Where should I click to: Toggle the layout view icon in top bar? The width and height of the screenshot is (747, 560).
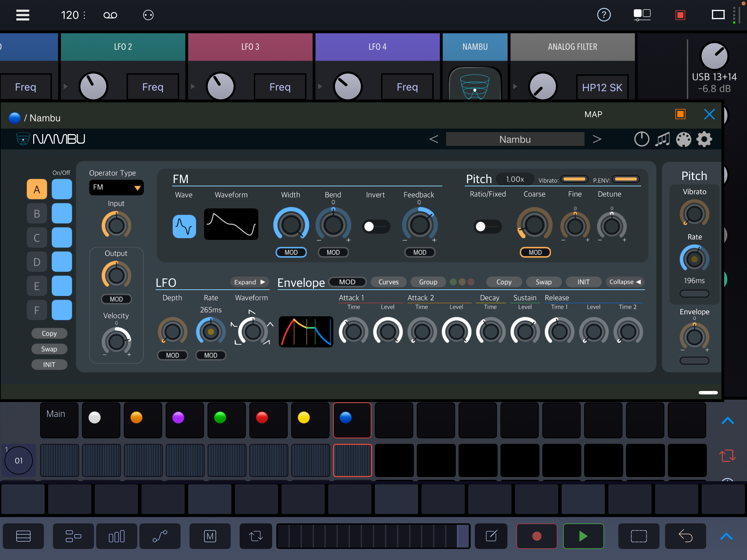pyautogui.click(x=642, y=15)
